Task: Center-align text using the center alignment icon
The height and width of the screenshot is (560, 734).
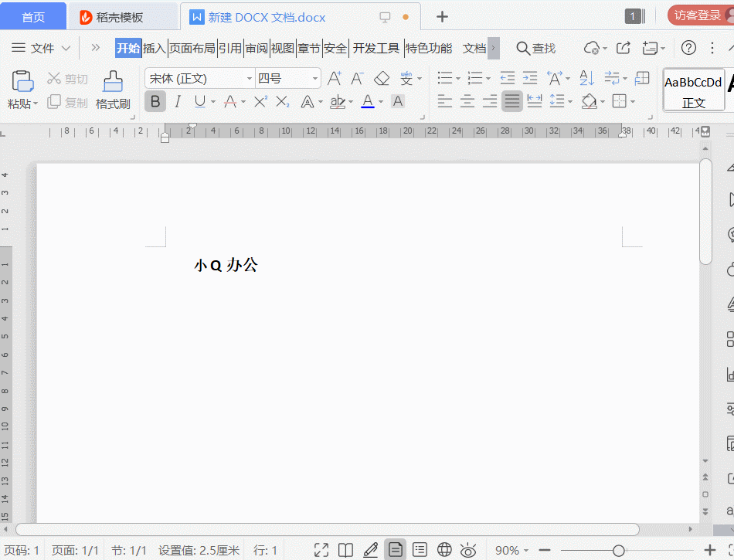Action: [x=467, y=101]
